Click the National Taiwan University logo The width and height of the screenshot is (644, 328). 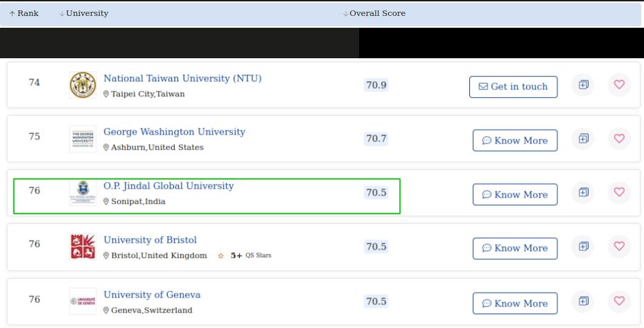83,85
